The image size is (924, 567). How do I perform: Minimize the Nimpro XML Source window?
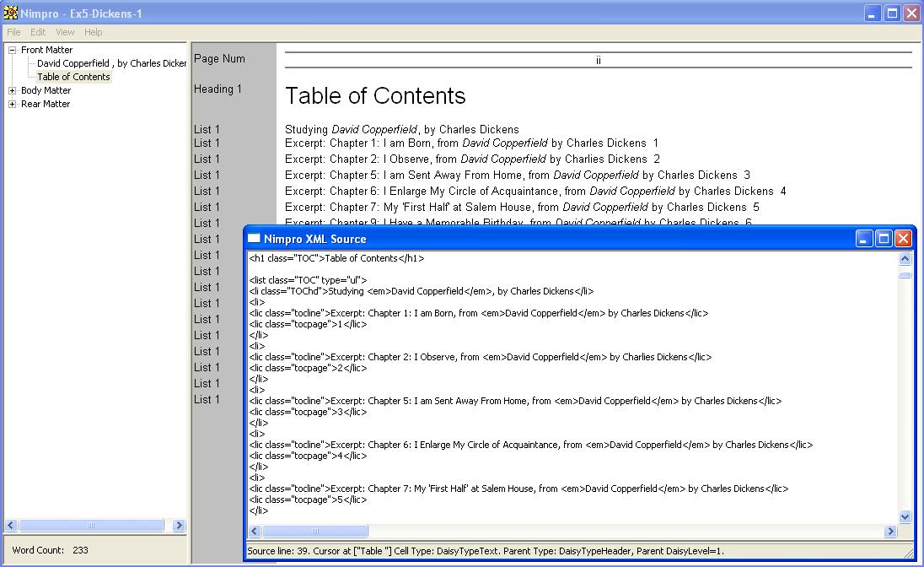[864, 239]
